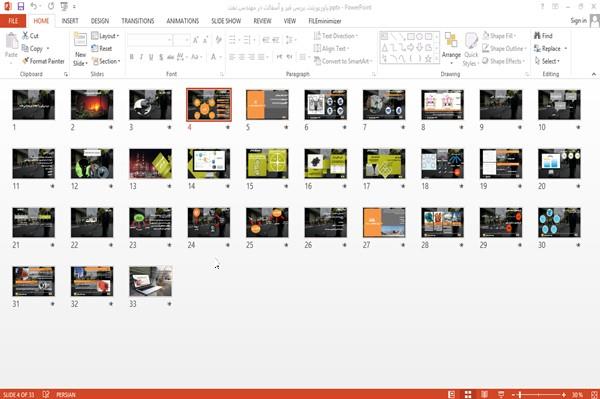
Task: Click the Paste clipboard icon
Action: (11, 41)
